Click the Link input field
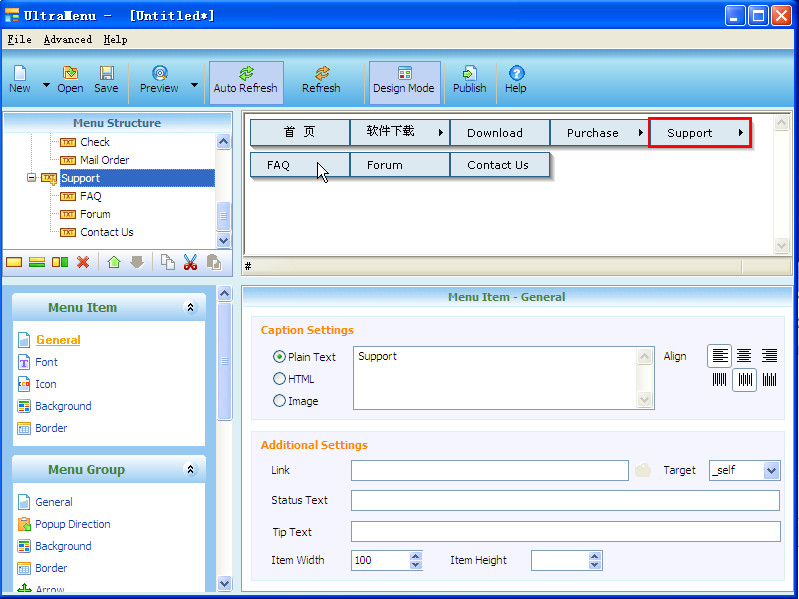 point(490,470)
